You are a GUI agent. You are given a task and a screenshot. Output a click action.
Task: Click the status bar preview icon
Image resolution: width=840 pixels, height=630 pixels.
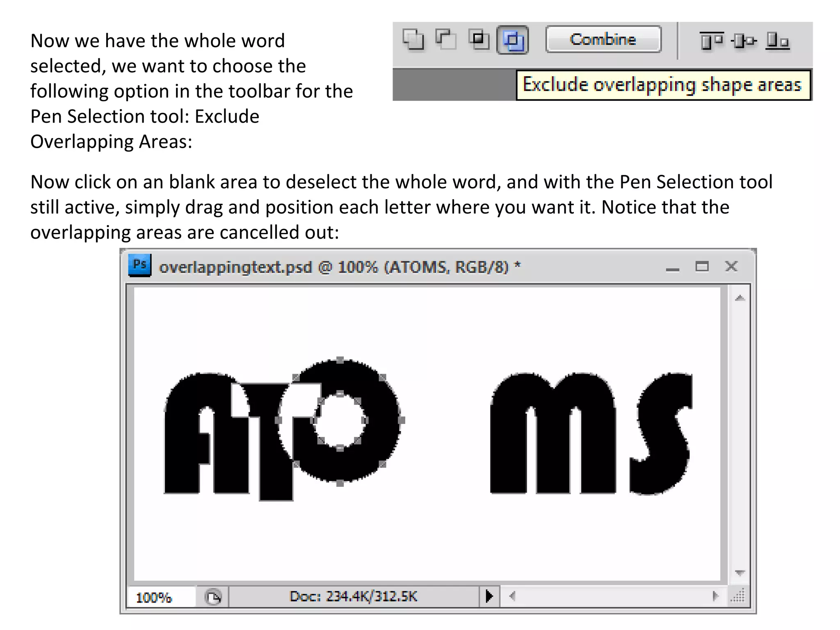pos(213,597)
